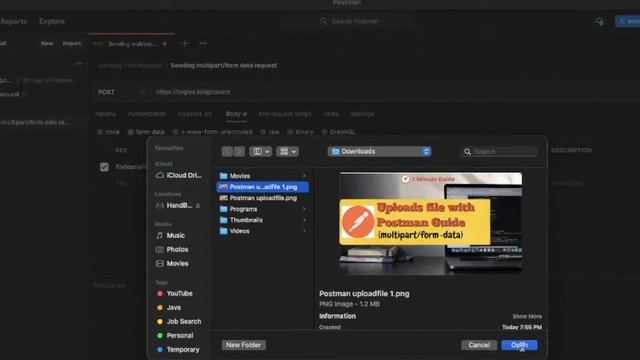Switch to the Pre-request Script tab

point(285,114)
